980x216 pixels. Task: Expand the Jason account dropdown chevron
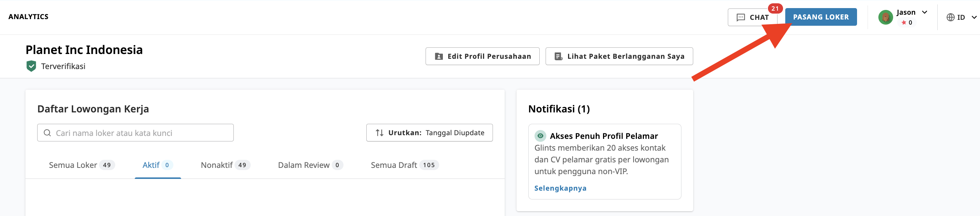tap(924, 12)
